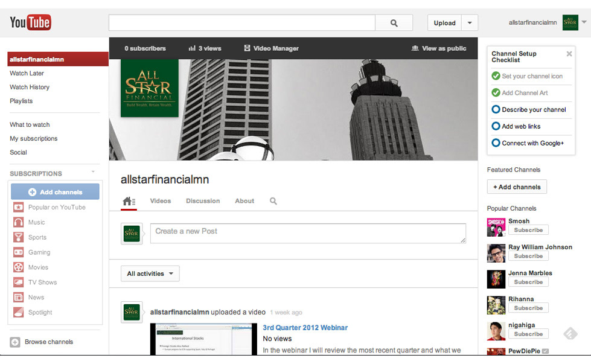Click the Movies film reel icon

tap(19, 267)
